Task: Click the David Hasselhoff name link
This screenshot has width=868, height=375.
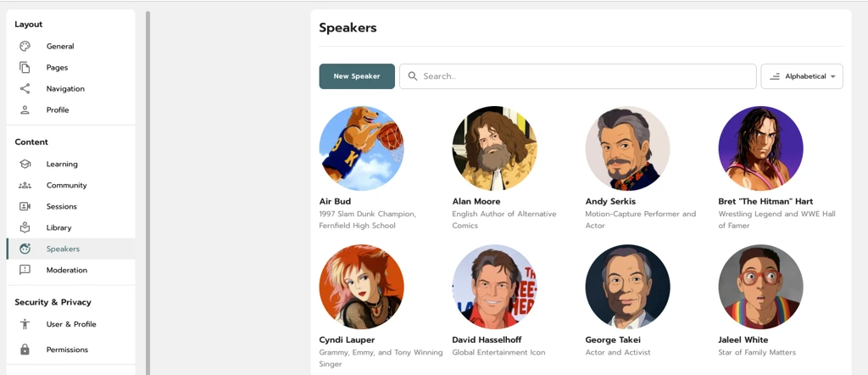Action: click(487, 339)
